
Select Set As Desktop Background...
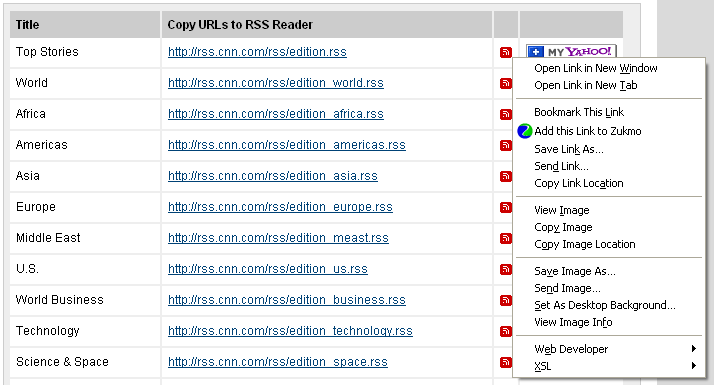(608, 305)
